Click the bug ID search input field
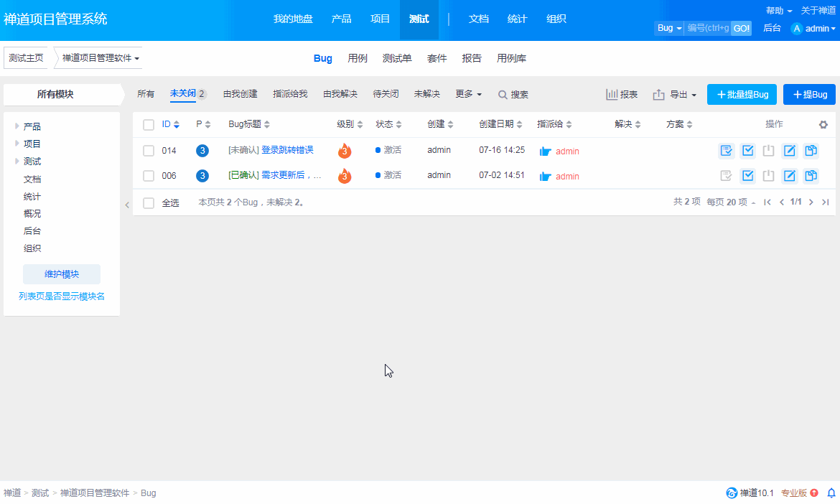 coord(707,28)
